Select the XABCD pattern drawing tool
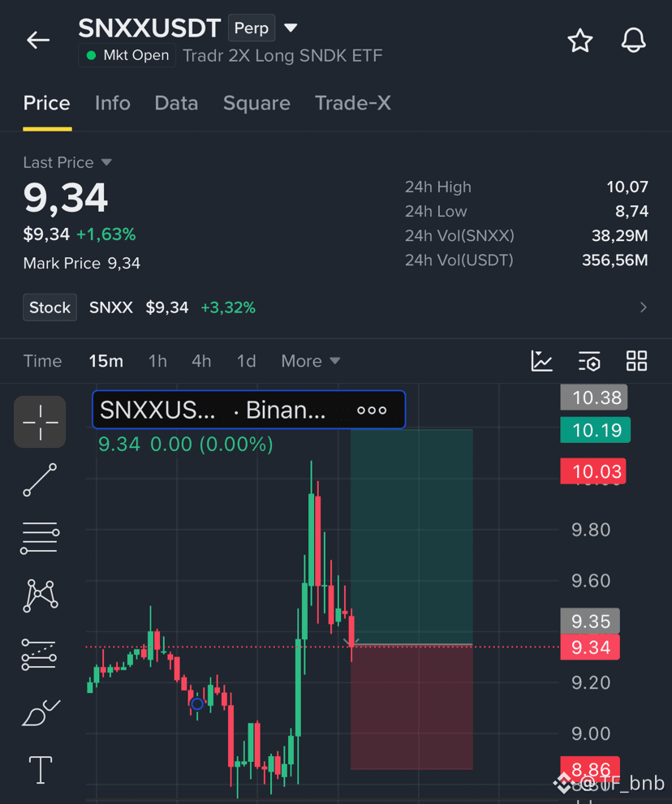Viewport: 672px width, 804px height. point(41,595)
